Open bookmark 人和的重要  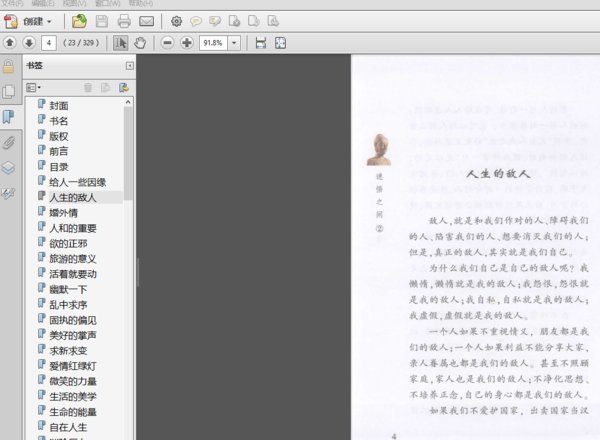tap(73, 228)
